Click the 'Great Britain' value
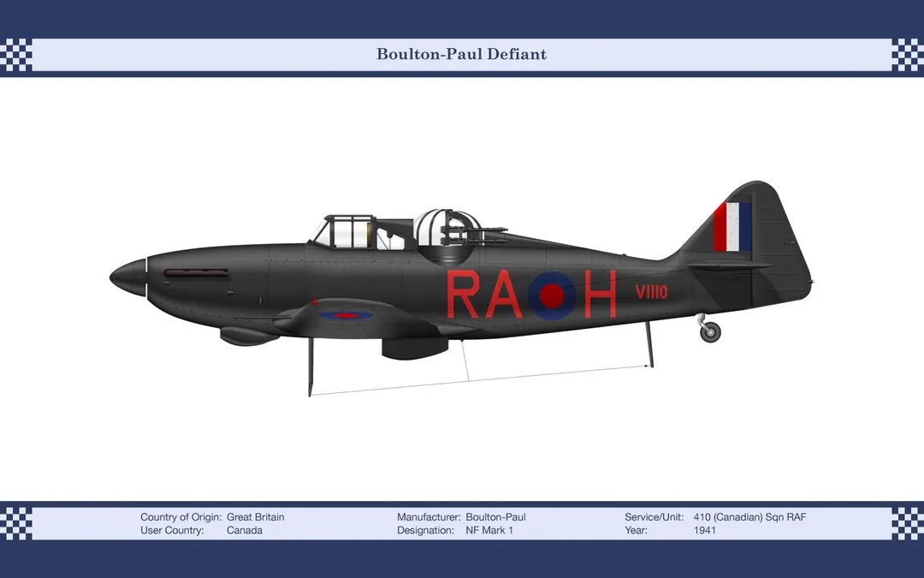924x578 pixels. tap(255, 517)
